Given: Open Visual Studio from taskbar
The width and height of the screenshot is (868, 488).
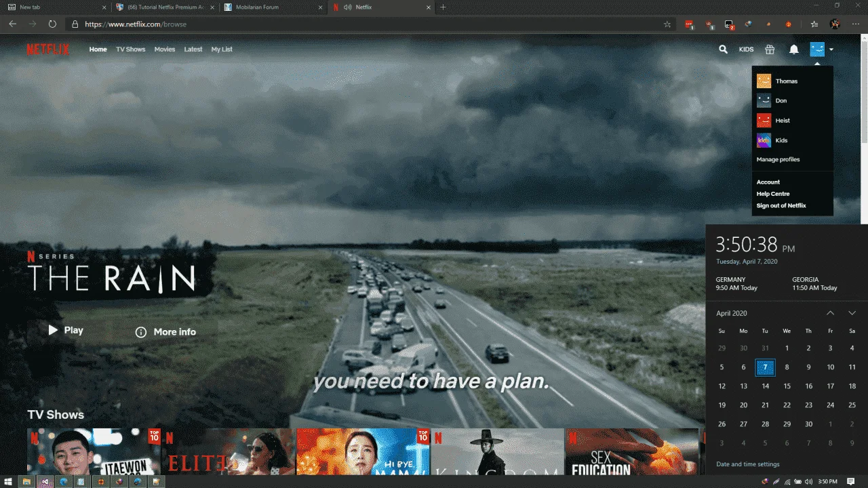Looking at the screenshot, I should 45,481.
